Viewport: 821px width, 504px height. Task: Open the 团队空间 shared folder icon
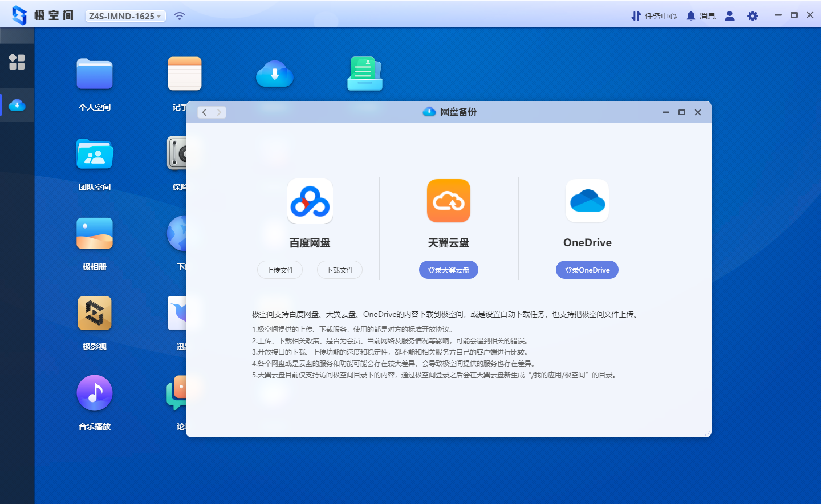coord(95,154)
